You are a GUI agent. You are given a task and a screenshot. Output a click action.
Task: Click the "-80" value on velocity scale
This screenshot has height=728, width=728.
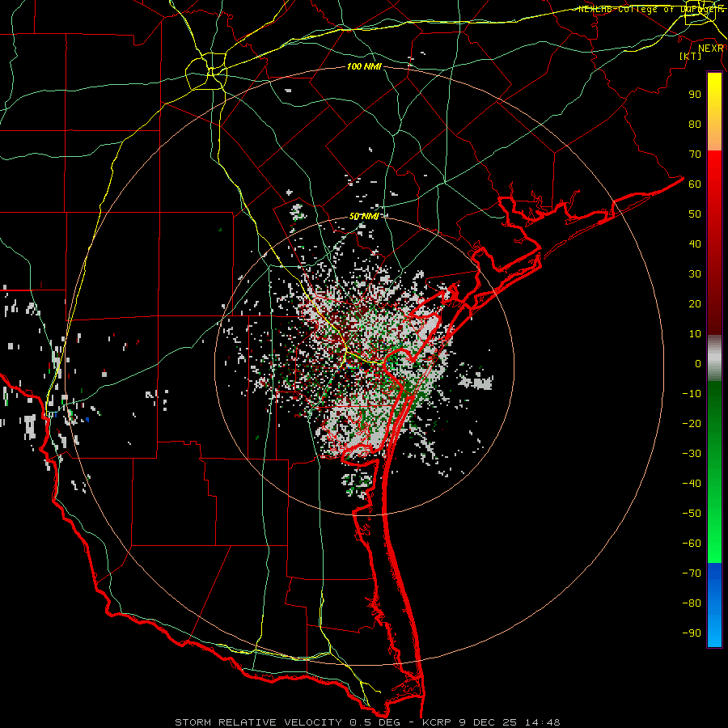pos(692,603)
